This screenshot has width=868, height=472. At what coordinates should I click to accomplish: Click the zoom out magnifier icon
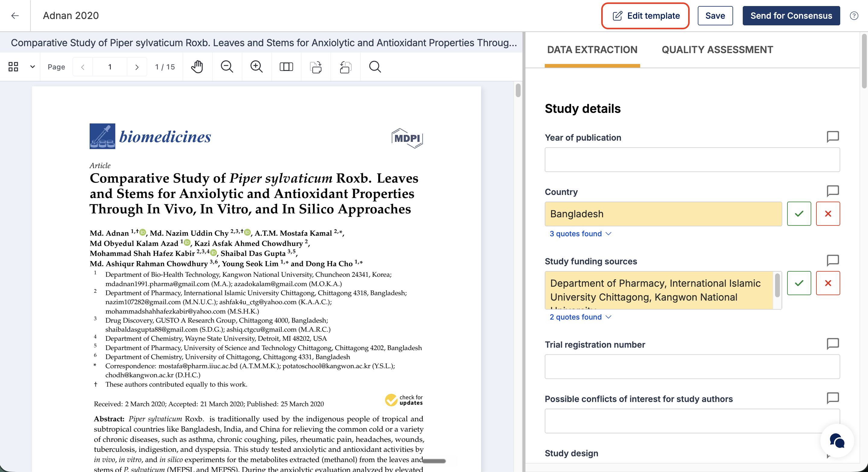click(x=227, y=67)
